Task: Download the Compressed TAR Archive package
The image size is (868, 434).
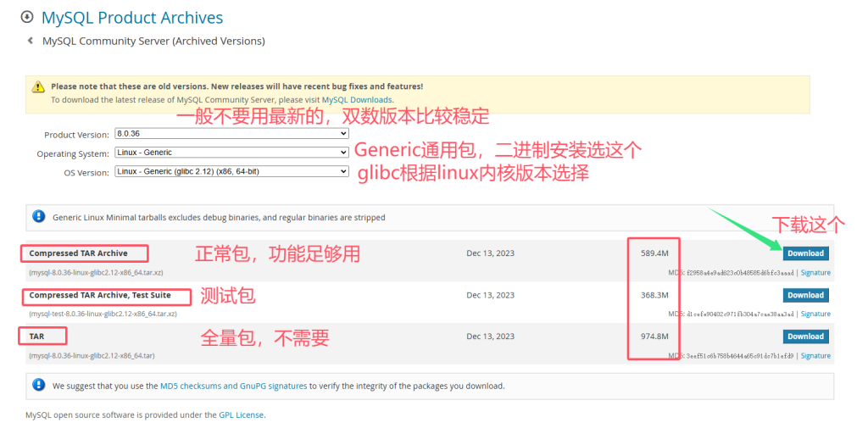Action: (x=804, y=253)
